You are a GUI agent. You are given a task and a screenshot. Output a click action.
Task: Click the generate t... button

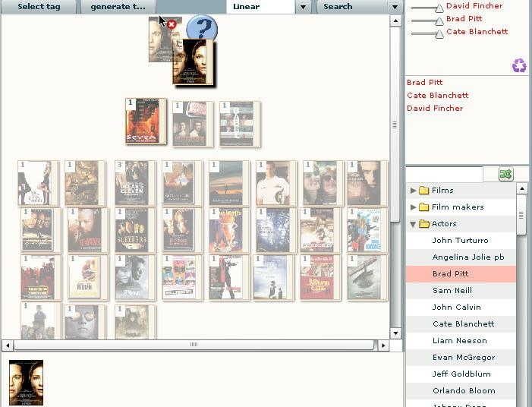[x=118, y=7]
